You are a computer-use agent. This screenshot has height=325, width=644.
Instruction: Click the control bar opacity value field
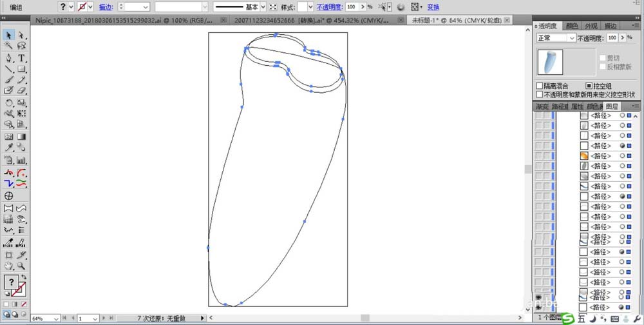click(x=351, y=7)
